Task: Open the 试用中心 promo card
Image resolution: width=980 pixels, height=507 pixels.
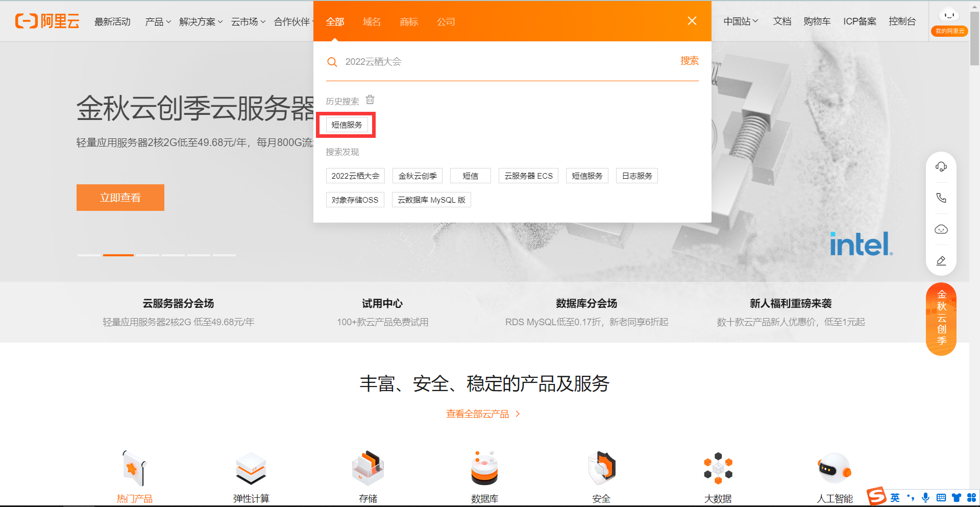Action: coord(383,312)
